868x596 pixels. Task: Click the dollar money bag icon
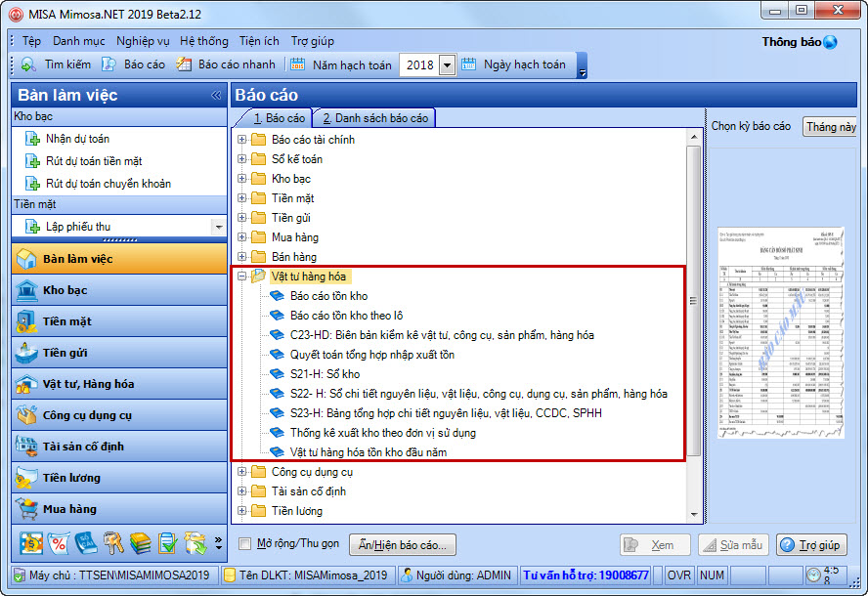(x=31, y=543)
